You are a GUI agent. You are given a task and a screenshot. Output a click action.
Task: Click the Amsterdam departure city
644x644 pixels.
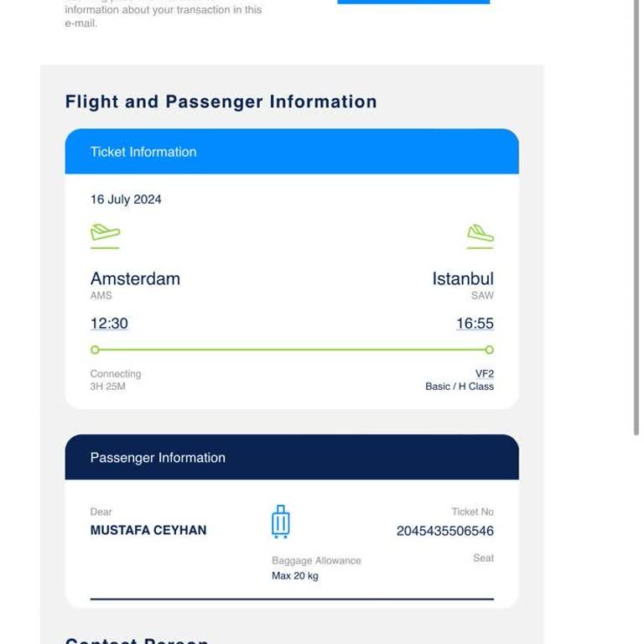pos(135,278)
